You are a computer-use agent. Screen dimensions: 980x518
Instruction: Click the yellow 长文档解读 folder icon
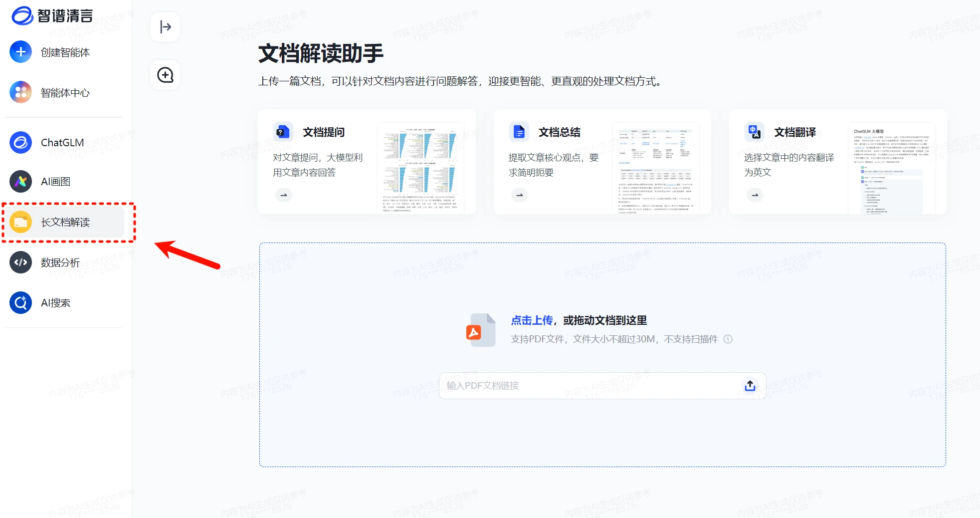[x=21, y=222]
